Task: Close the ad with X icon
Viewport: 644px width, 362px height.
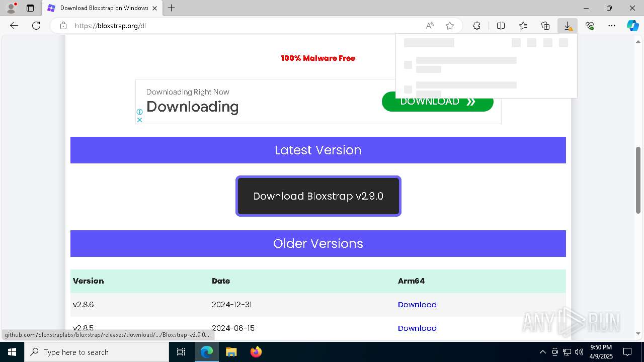Action: pos(140,120)
